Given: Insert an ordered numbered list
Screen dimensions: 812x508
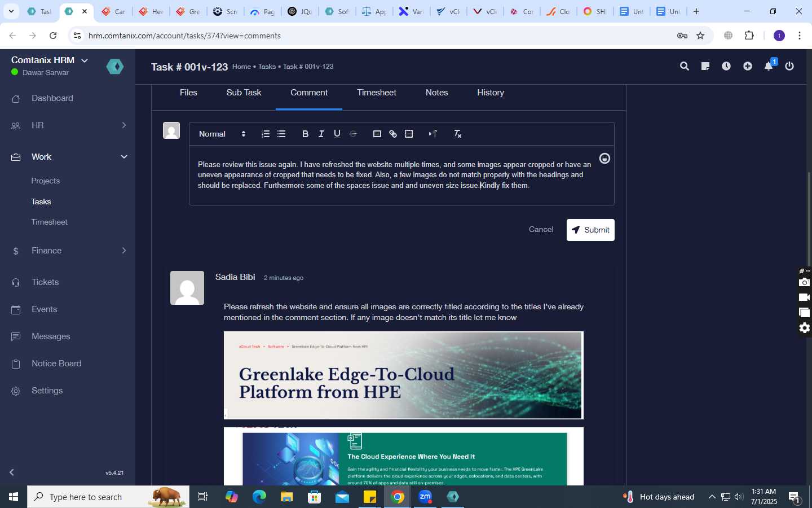Looking at the screenshot, I should [266, 134].
